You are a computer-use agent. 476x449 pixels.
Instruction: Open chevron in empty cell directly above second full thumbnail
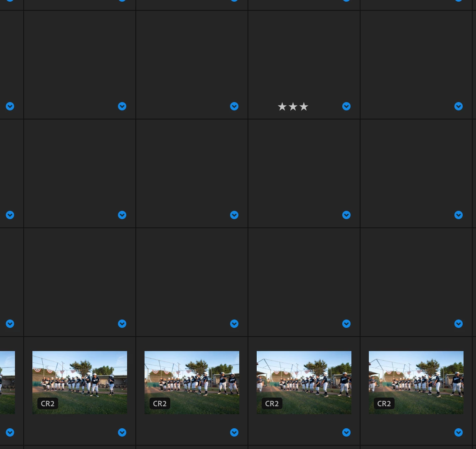pyautogui.click(x=234, y=324)
